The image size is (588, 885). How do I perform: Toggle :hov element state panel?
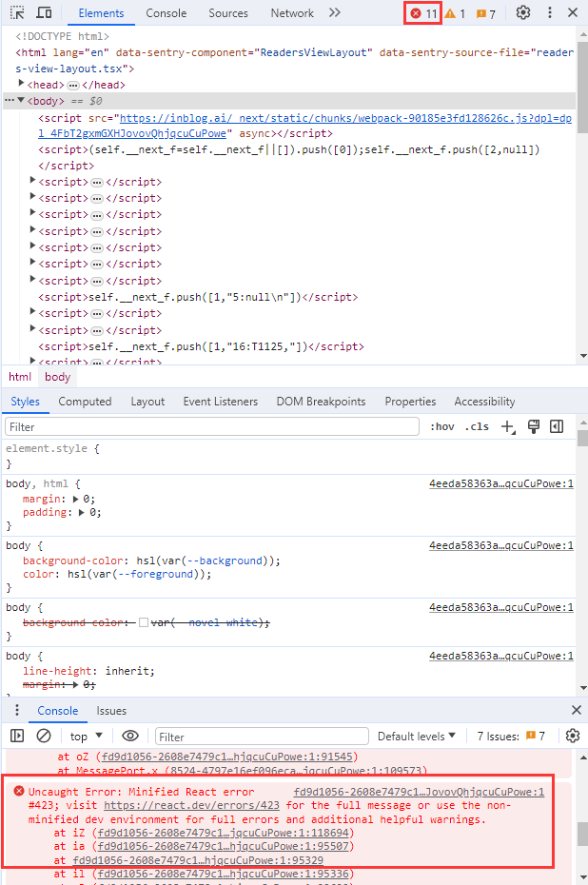pos(441,426)
